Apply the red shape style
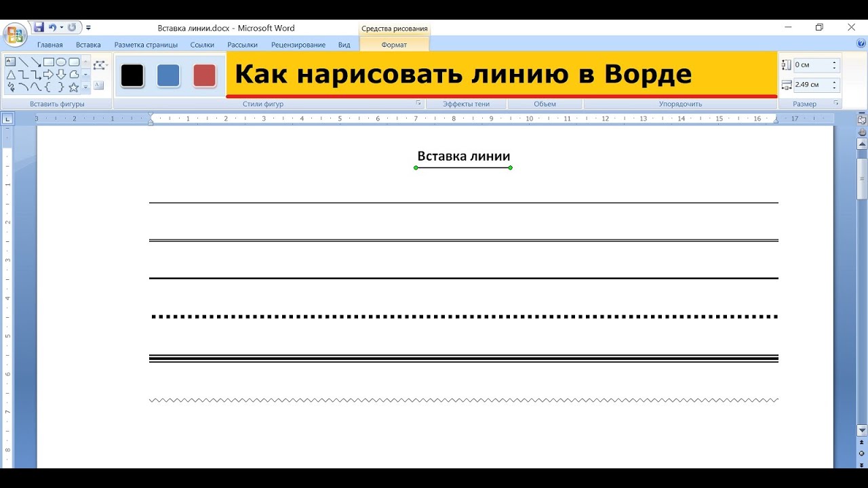 click(204, 76)
